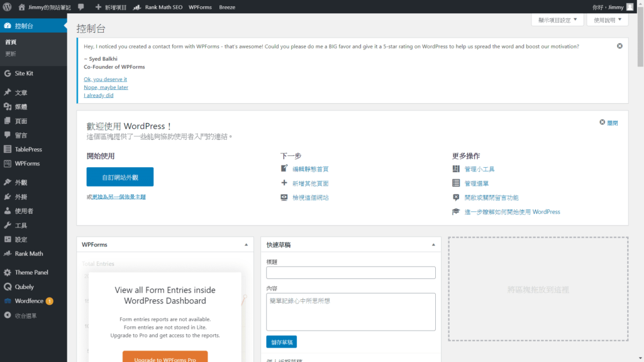Click the Wordfence shield icon

click(x=8, y=301)
